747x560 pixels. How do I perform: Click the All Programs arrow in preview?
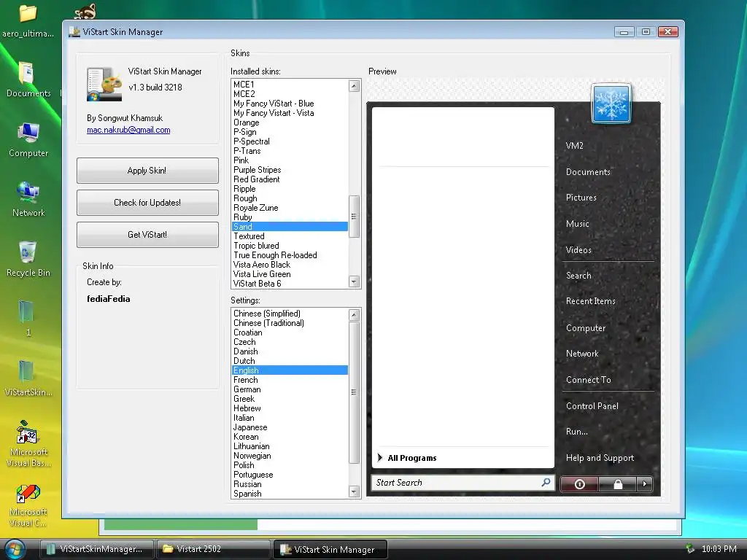tap(379, 458)
